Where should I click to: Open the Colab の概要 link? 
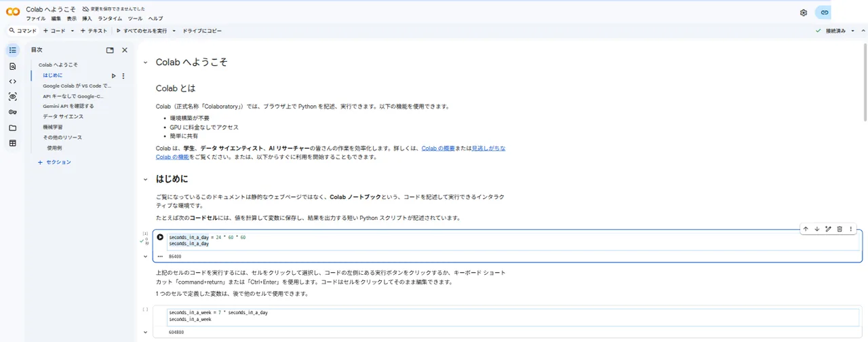(439, 148)
